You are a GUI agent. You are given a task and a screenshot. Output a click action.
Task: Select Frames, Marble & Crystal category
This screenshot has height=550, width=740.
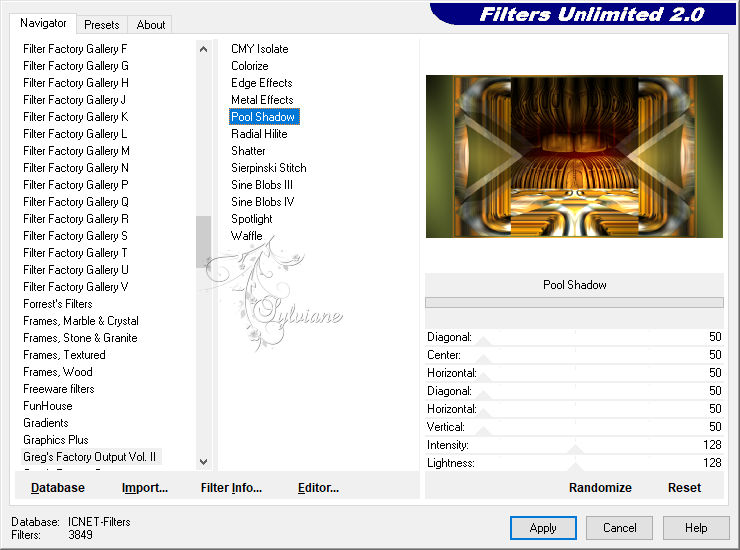81,321
